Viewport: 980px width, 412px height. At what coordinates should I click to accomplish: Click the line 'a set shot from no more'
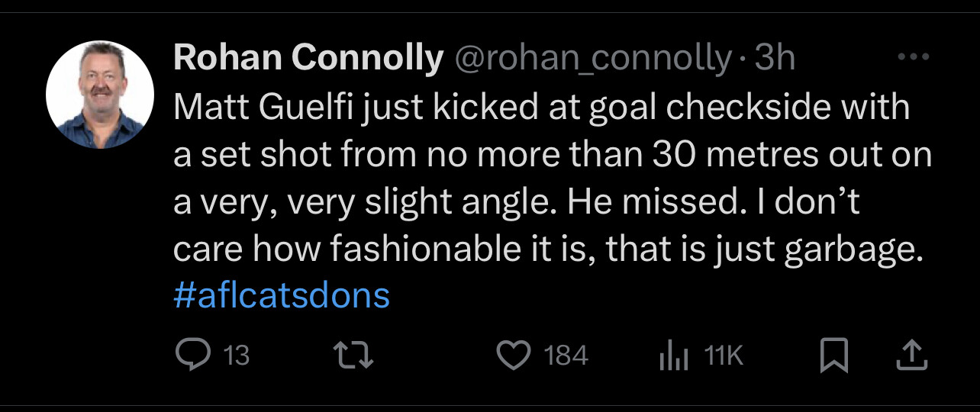[x=553, y=156]
